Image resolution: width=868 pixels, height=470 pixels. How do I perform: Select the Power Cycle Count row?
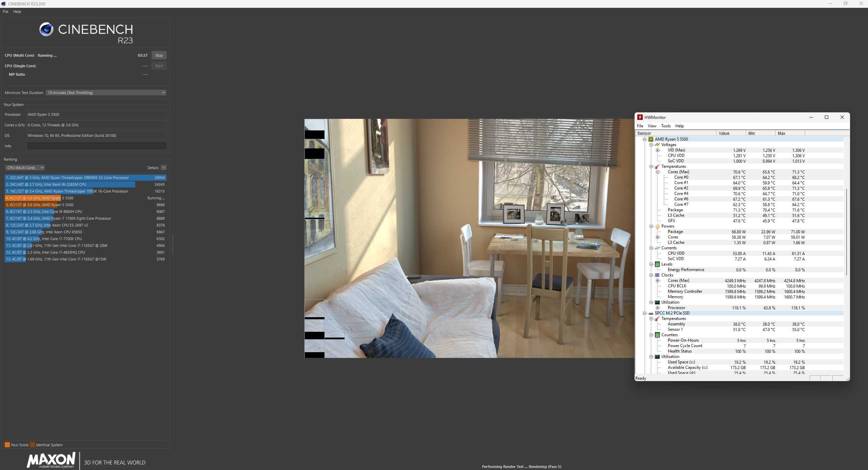pyautogui.click(x=739, y=346)
